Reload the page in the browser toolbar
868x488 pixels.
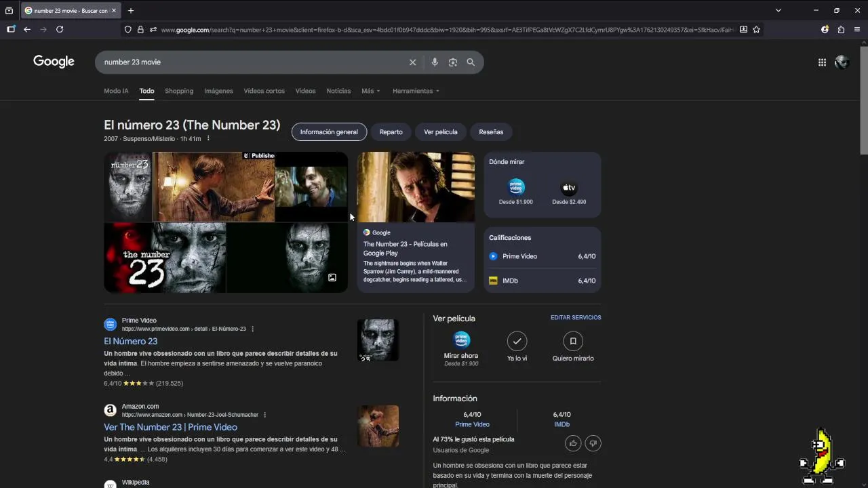pos(60,29)
